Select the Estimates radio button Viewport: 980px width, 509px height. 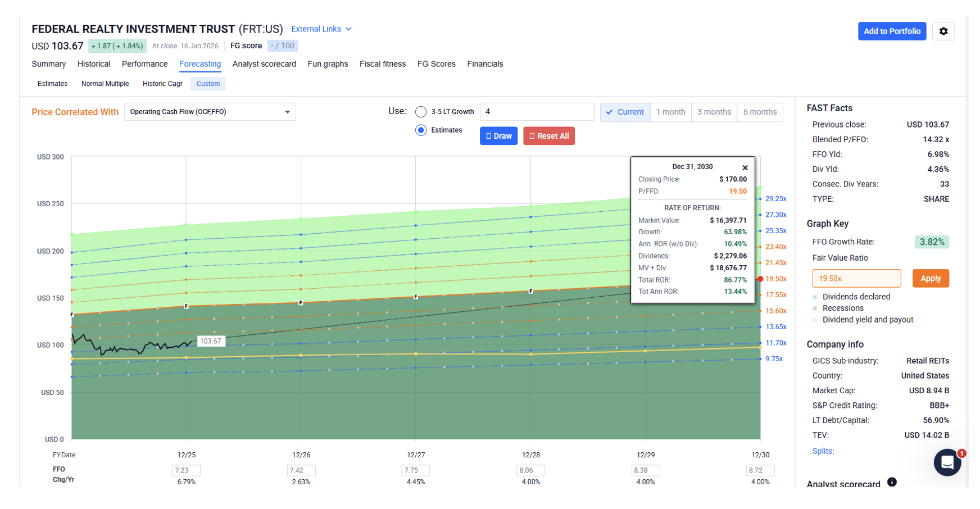point(421,130)
